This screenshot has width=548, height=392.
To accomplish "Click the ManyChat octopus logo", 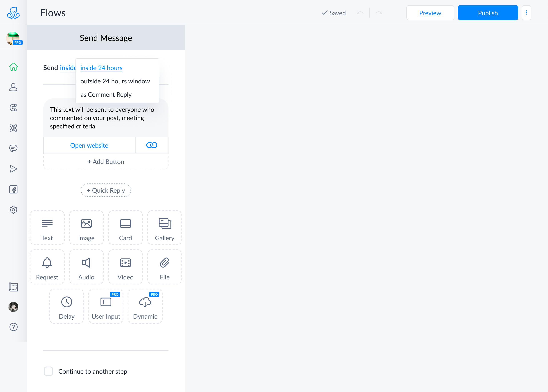I will point(13,13).
